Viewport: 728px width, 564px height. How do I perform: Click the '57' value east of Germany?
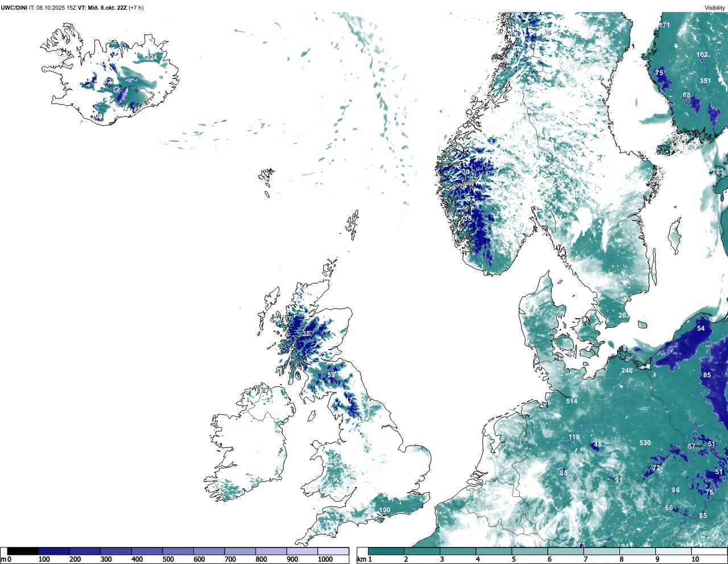692,446
